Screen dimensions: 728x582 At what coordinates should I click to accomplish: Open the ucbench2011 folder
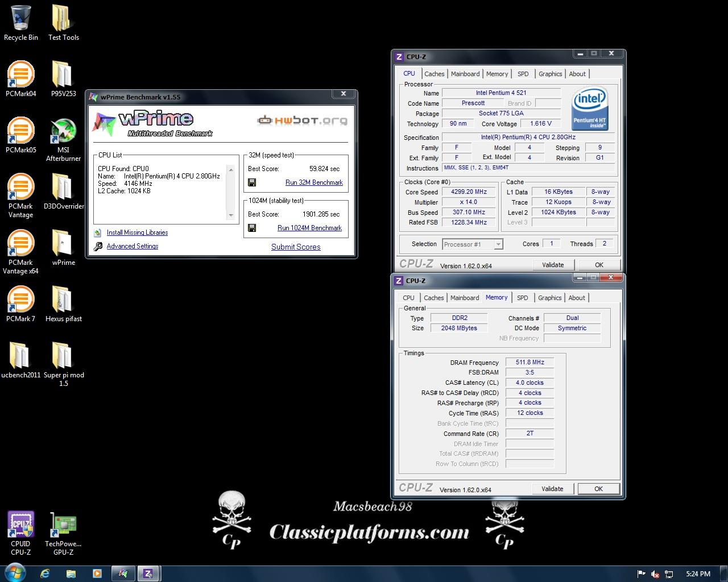pos(21,360)
